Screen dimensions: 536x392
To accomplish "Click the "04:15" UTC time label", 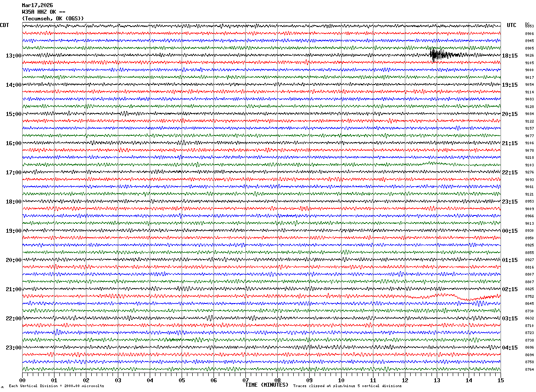I will 510,347.
